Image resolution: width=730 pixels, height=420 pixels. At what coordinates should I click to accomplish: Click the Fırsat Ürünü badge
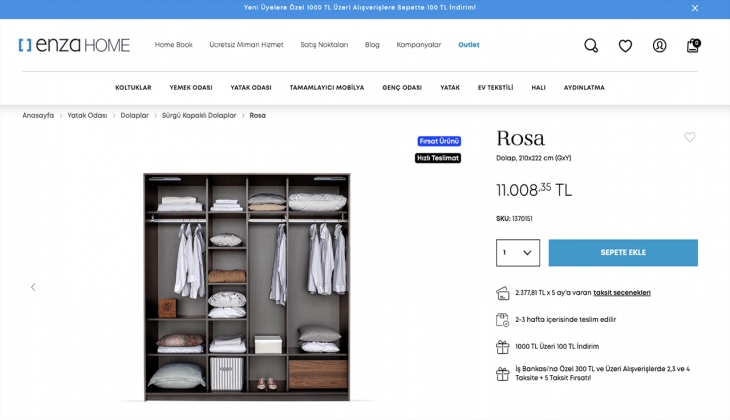tap(438, 141)
